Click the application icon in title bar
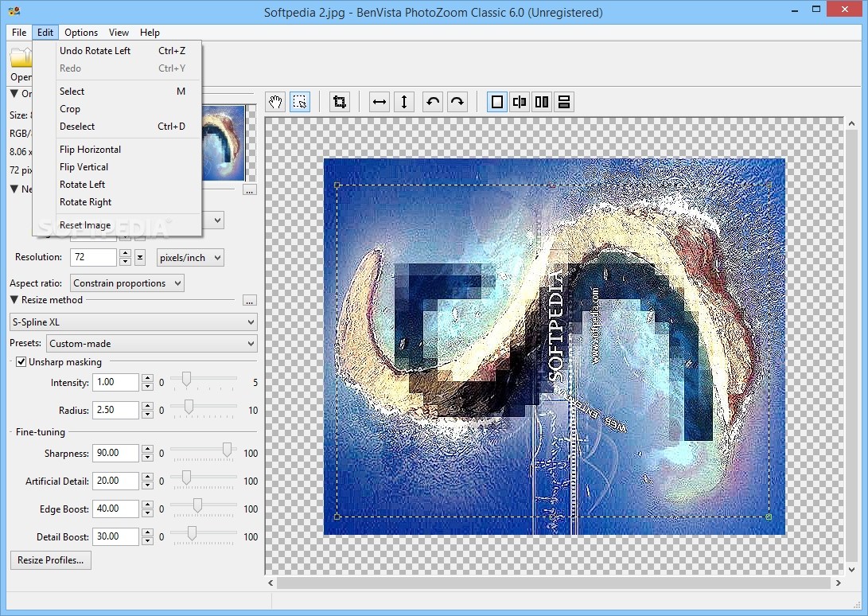 (14, 11)
